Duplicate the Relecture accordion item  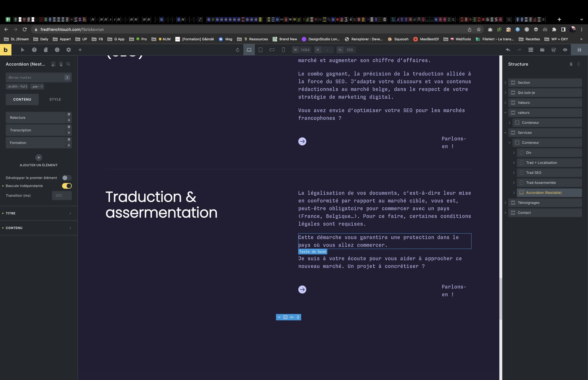pyautogui.click(x=69, y=115)
